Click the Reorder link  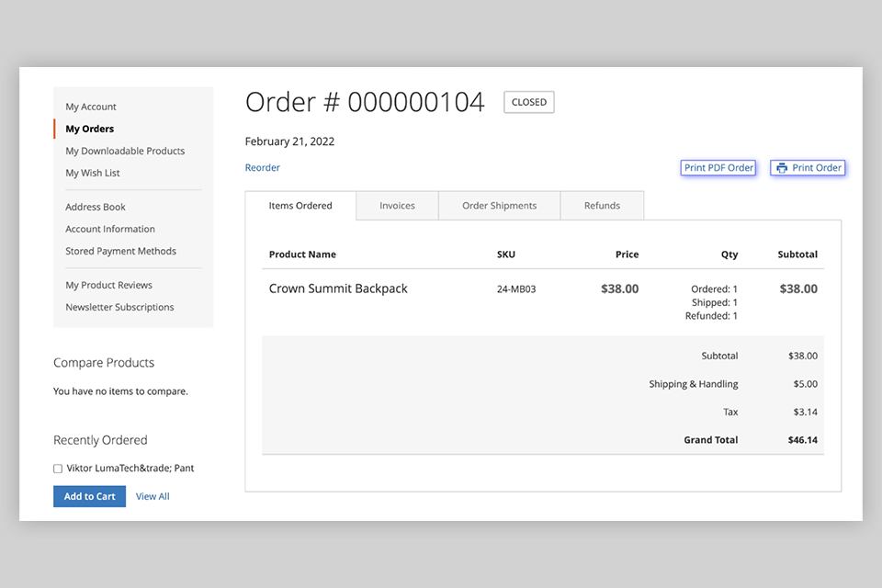point(262,167)
